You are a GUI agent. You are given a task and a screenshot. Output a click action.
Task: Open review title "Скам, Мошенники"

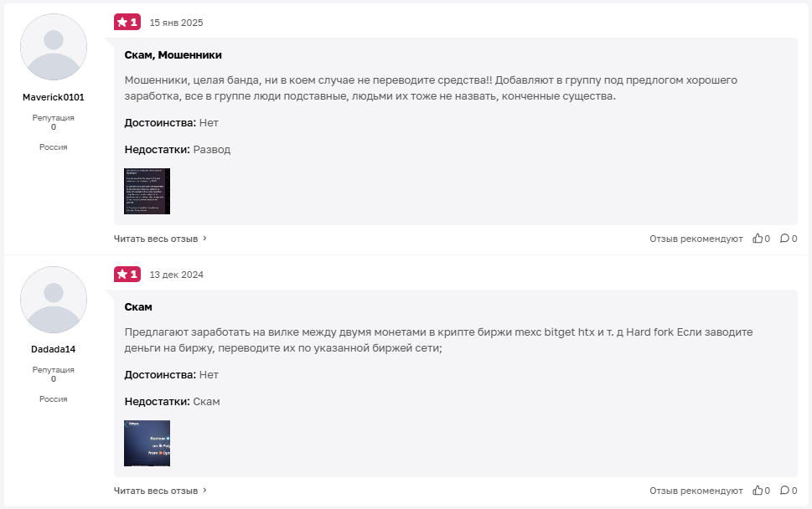click(x=173, y=54)
